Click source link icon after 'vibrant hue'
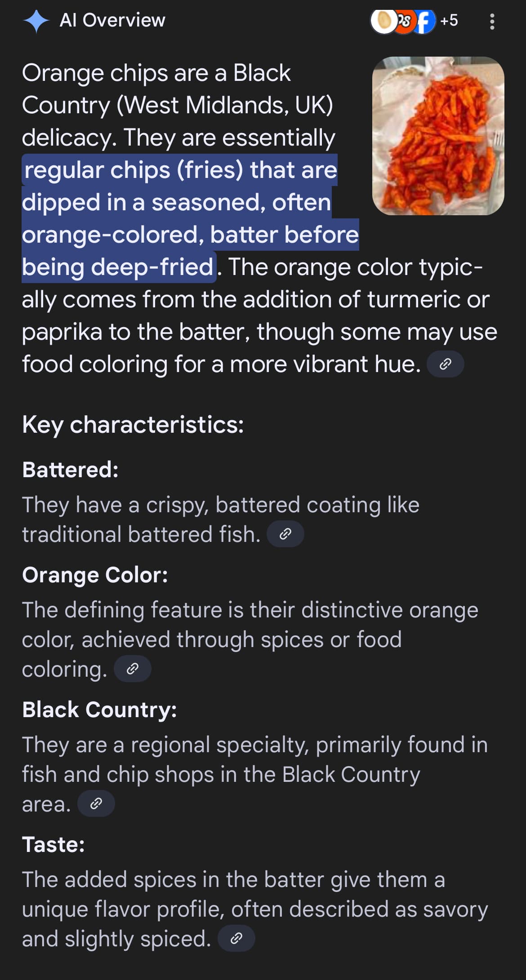This screenshot has height=980, width=526. tap(445, 364)
